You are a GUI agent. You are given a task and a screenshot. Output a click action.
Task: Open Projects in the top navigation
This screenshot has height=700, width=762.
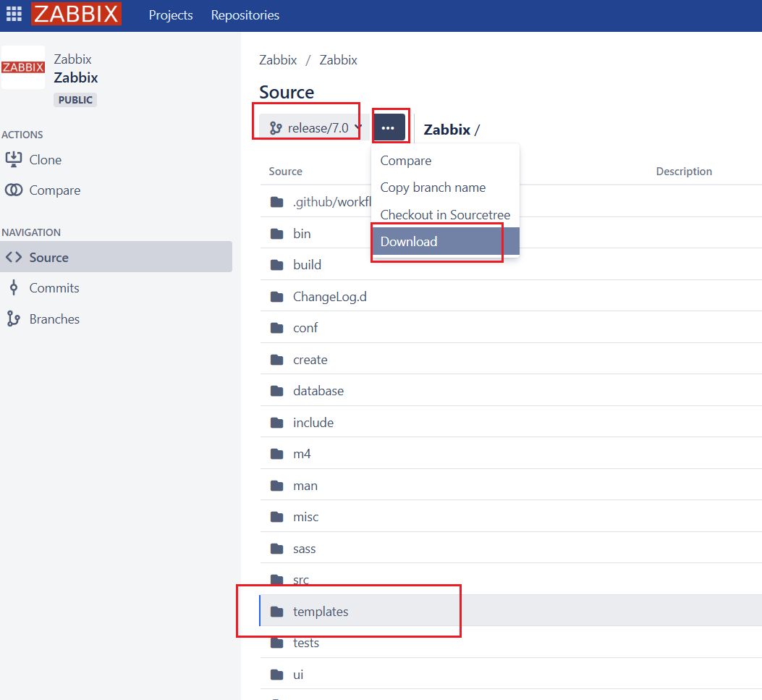[171, 15]
